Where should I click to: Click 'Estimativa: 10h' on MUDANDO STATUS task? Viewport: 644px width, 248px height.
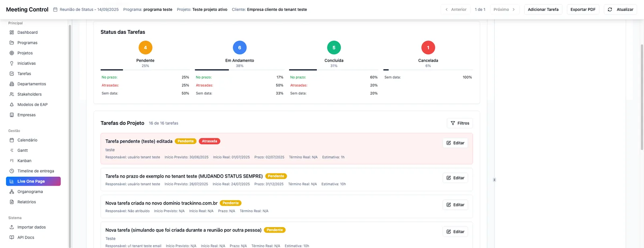(334, 184)
